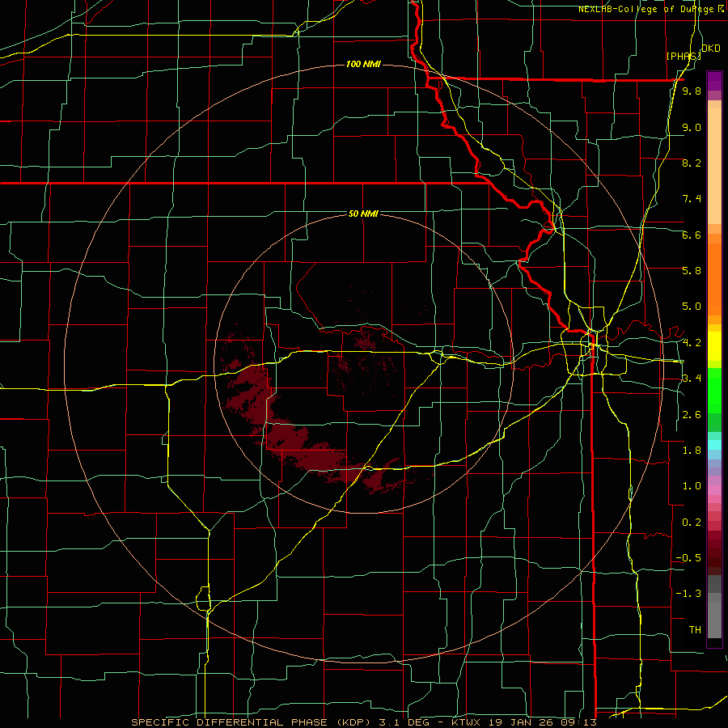This screenshot has width=728, height=728.
Task: Click the 9.8 legend value
Action: pos(692,91)
